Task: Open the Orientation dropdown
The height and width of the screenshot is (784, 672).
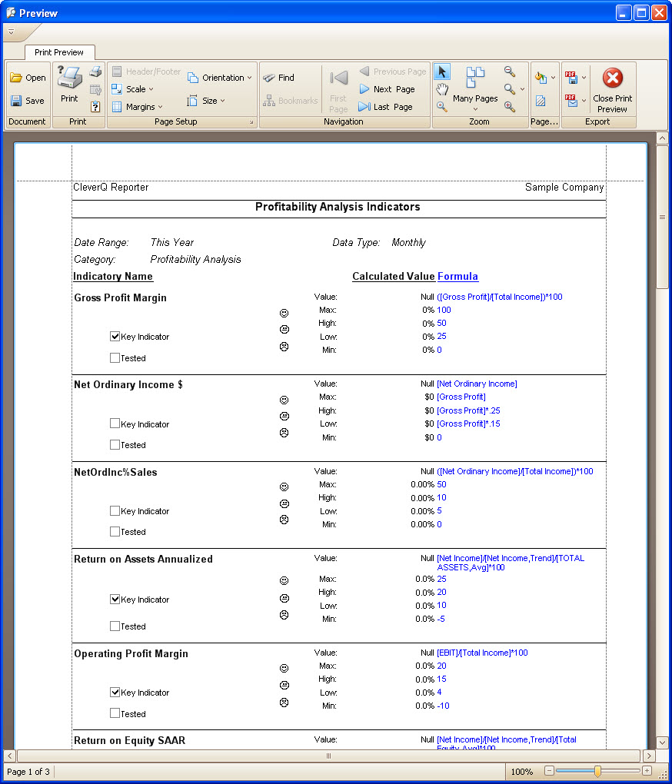Action: 220,77
